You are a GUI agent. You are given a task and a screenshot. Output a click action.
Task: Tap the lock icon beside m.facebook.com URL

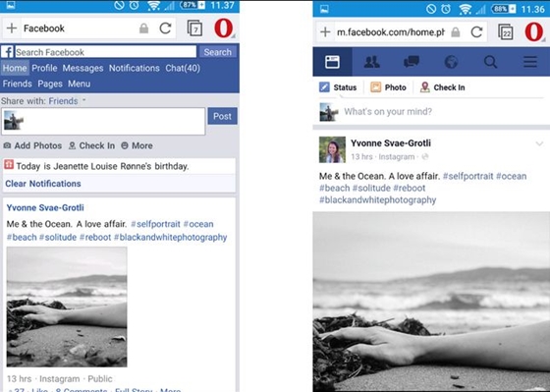pyautogui.click(x=456, y=32)
